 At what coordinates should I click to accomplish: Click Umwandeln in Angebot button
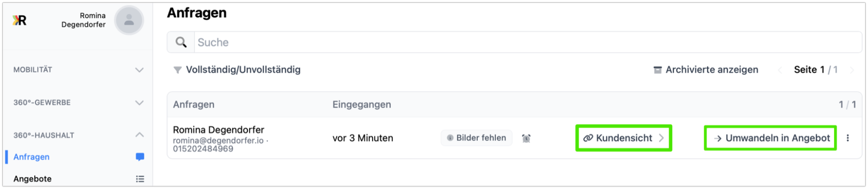pos(770,138)
